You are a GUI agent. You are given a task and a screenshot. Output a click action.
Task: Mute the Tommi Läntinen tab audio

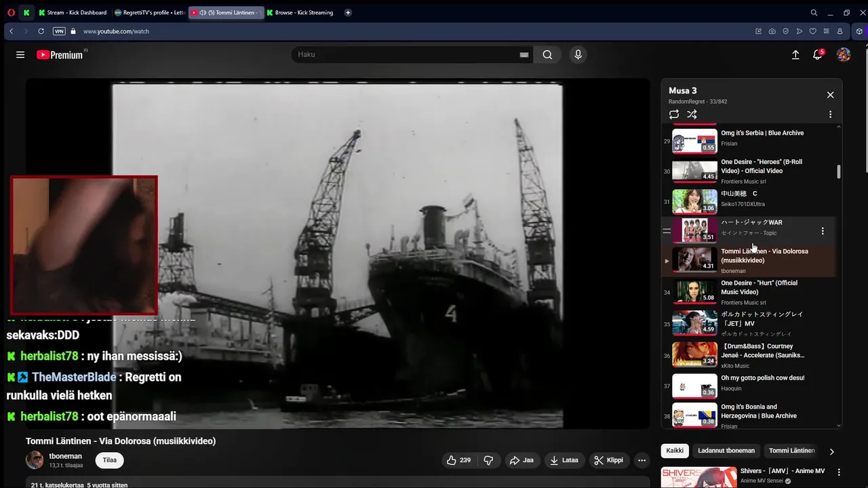tap(202, 12)
